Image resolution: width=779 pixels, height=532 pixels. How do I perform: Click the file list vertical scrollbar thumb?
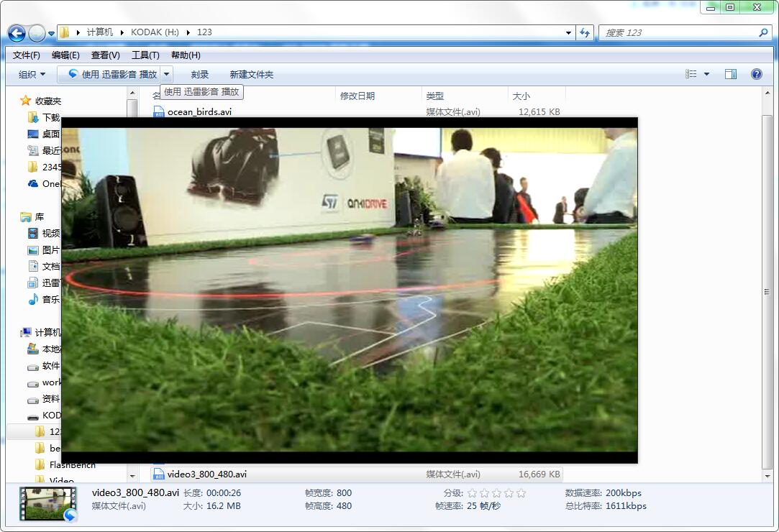tap(767, 292)
